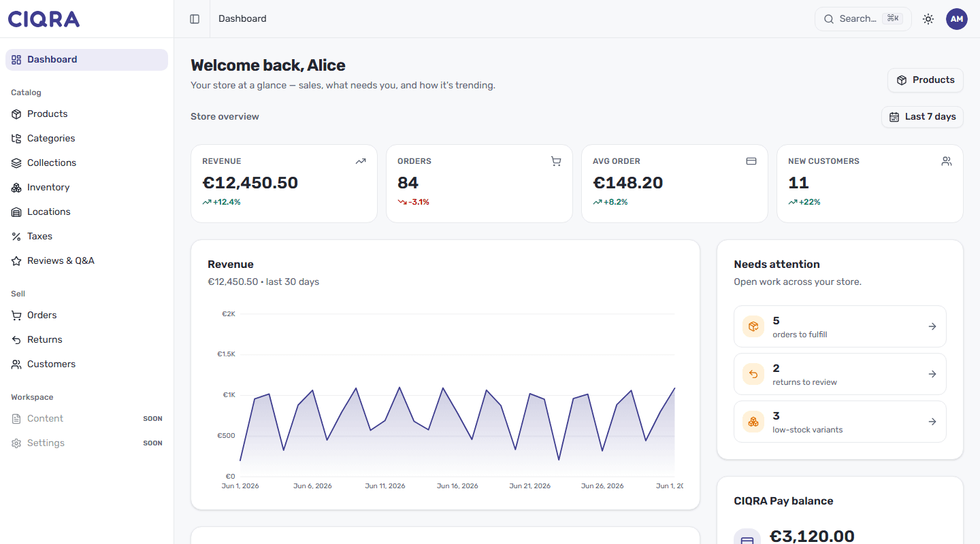This screenshot has width=980, height=544.
Task: Open the AM user avatar menu
Action: pyautogui.click(x=957, y=19)
